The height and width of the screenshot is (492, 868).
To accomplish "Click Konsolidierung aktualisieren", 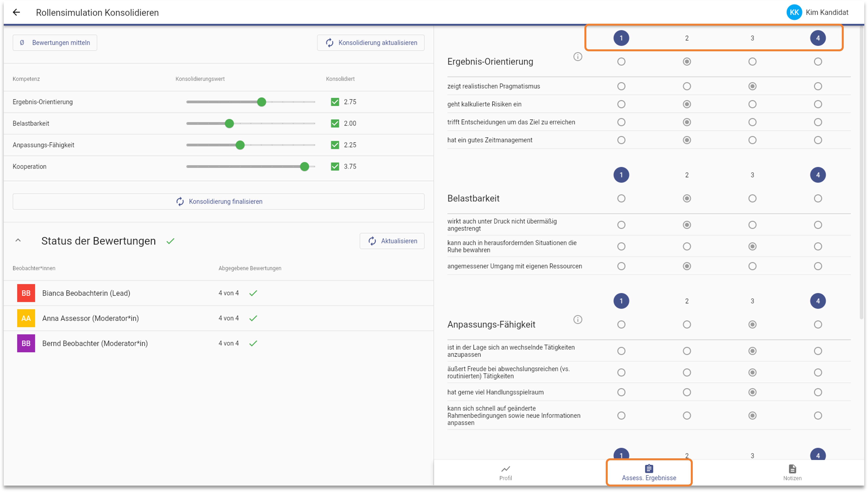I will [x=371, y=42].
